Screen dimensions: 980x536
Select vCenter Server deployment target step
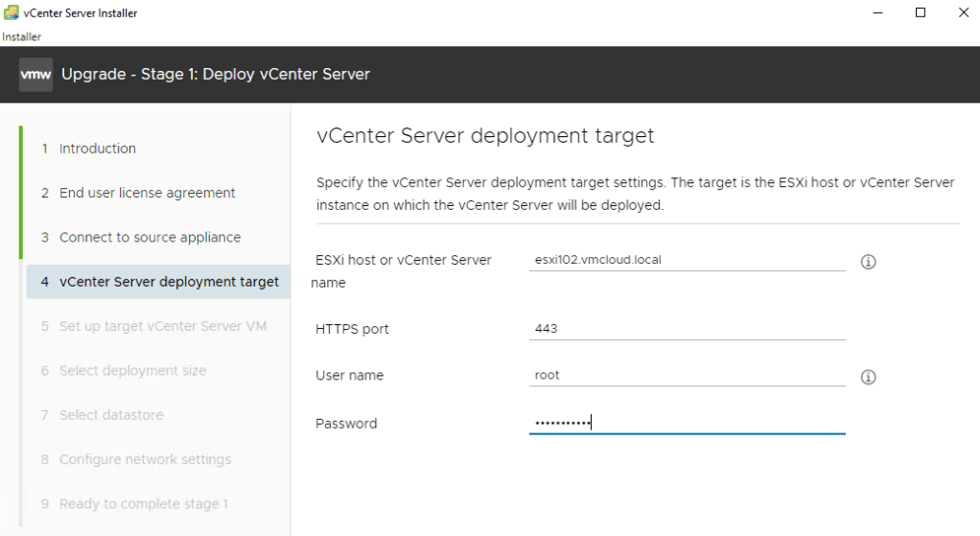pyautogui.click(x=169, y=282)
